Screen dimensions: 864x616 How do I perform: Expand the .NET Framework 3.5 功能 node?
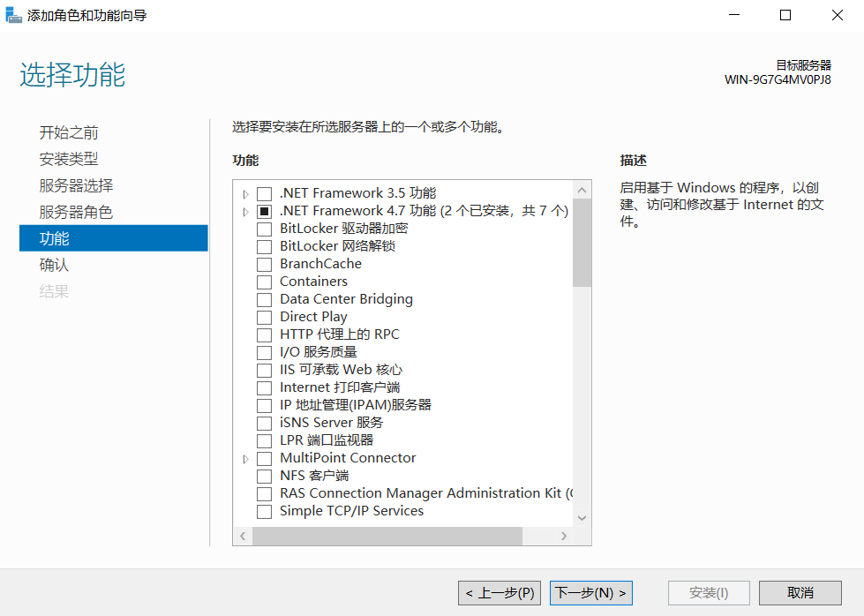point(245,194)
